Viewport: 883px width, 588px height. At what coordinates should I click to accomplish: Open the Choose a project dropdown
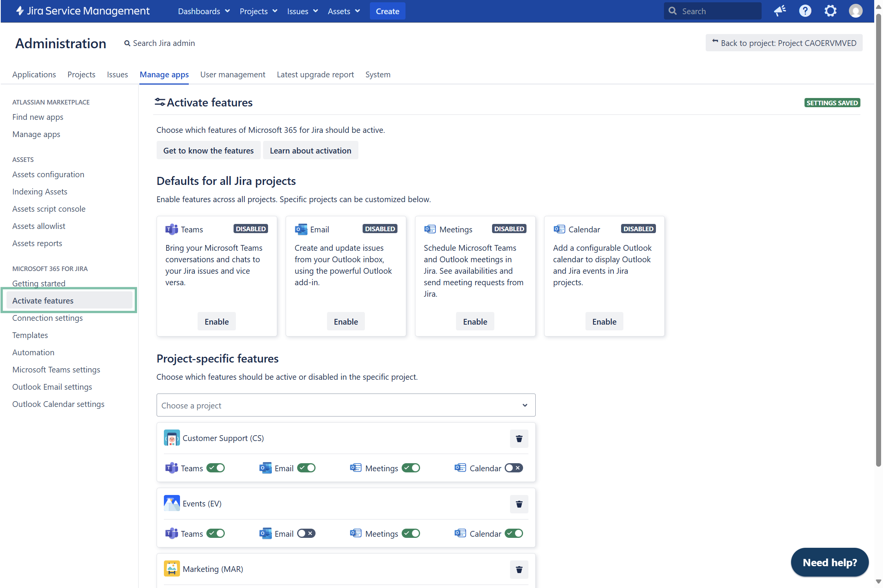click(x=345, y=405)
